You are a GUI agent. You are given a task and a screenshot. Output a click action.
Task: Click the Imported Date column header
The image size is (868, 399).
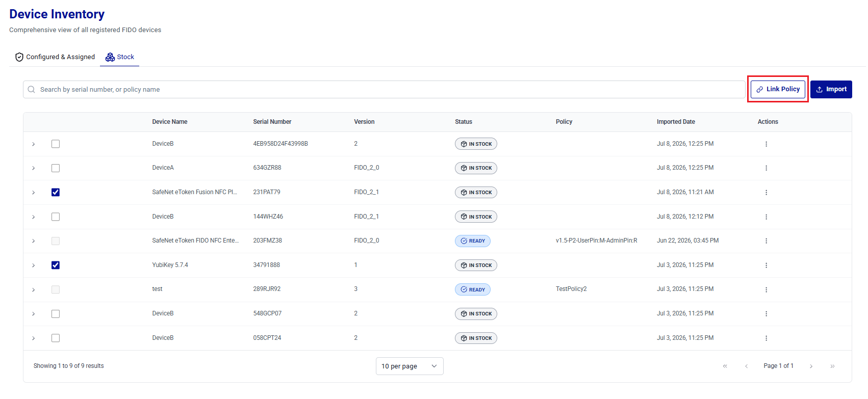(x=676, y=122)
